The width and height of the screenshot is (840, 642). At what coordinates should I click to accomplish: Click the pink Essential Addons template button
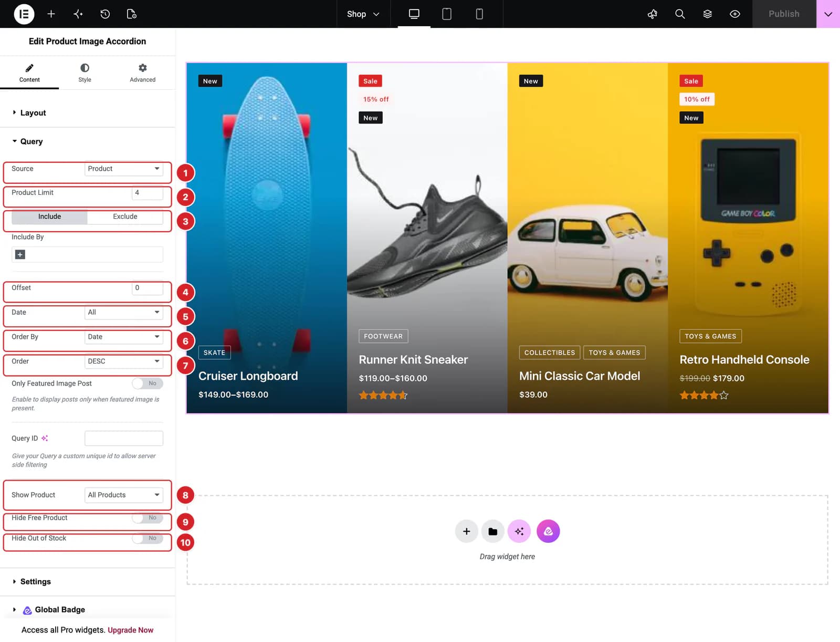(x=548, y=531)
